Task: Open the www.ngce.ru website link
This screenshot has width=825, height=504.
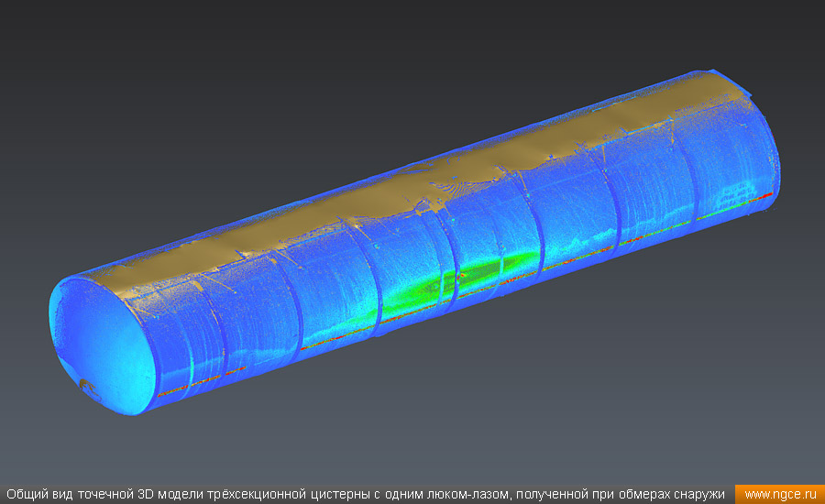Action: 780,495
